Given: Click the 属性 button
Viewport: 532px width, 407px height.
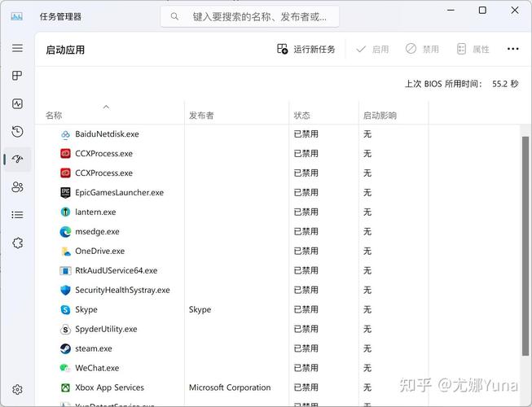Looking at the screenshot, I should tap(473, 50).
